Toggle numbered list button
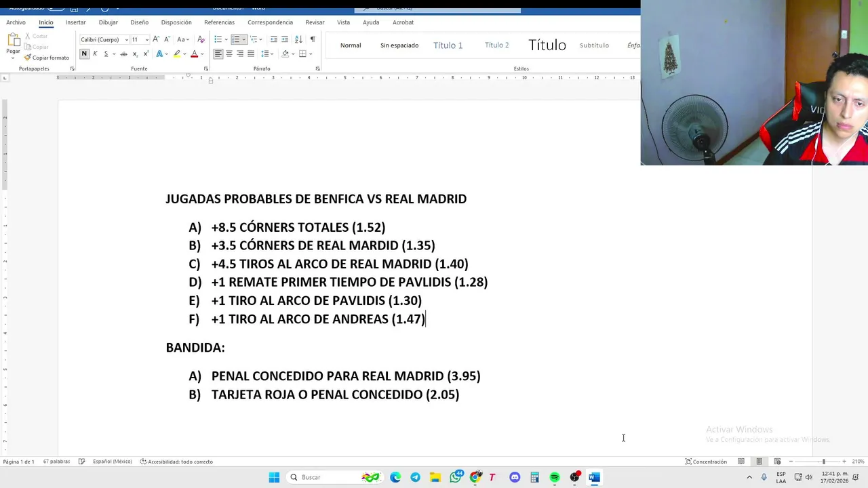The height and width of the screenshot is (488, 868). click(x=235, y=39)
